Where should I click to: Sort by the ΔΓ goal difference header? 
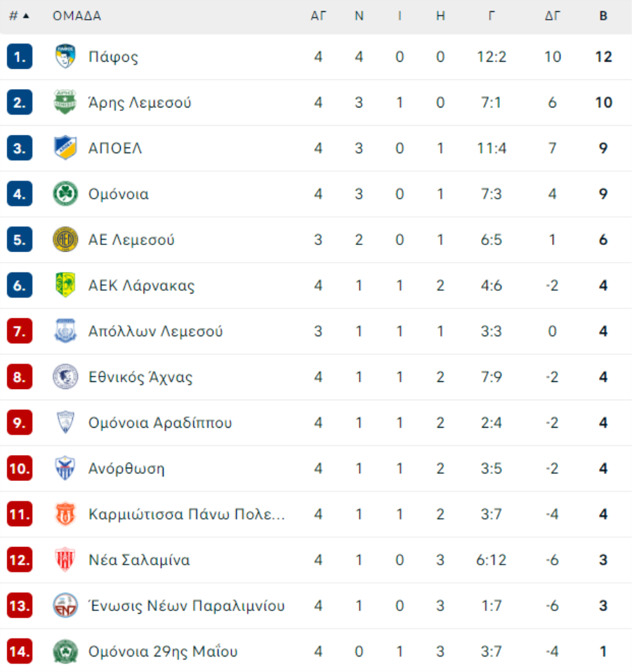(x=553, y=16)
